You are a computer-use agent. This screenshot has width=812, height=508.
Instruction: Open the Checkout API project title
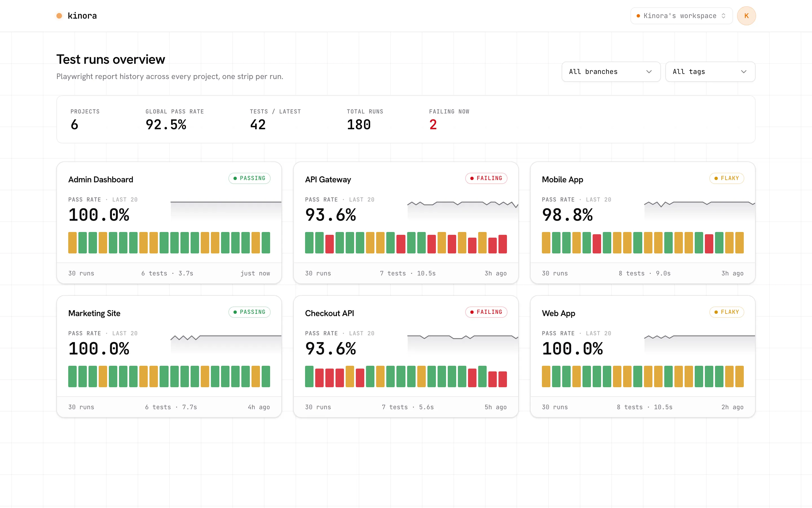329,313
